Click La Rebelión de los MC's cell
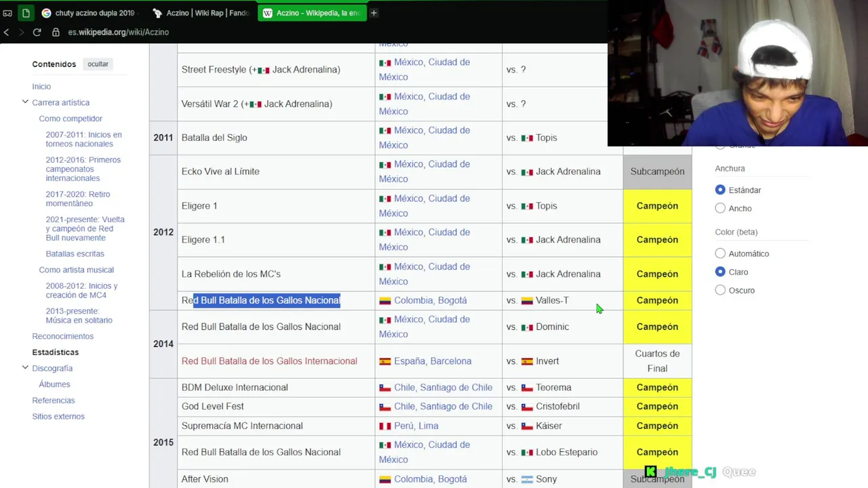 276,274
